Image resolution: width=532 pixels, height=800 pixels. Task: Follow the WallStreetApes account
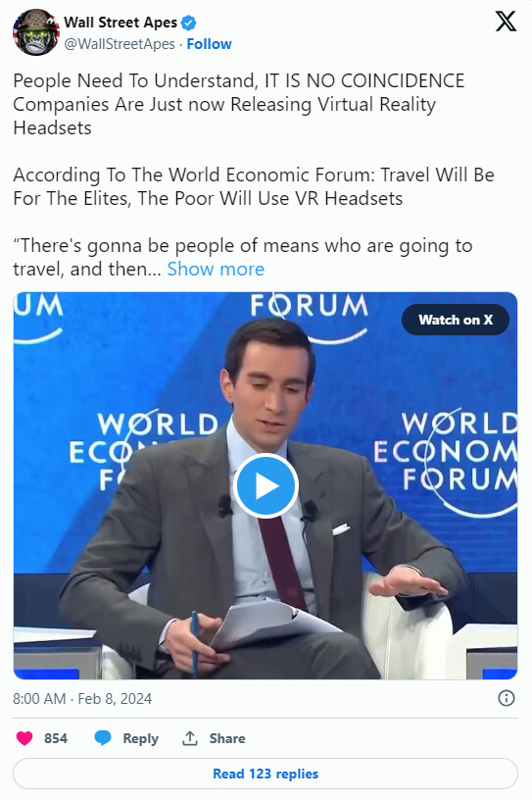click(x=209, y=44)
